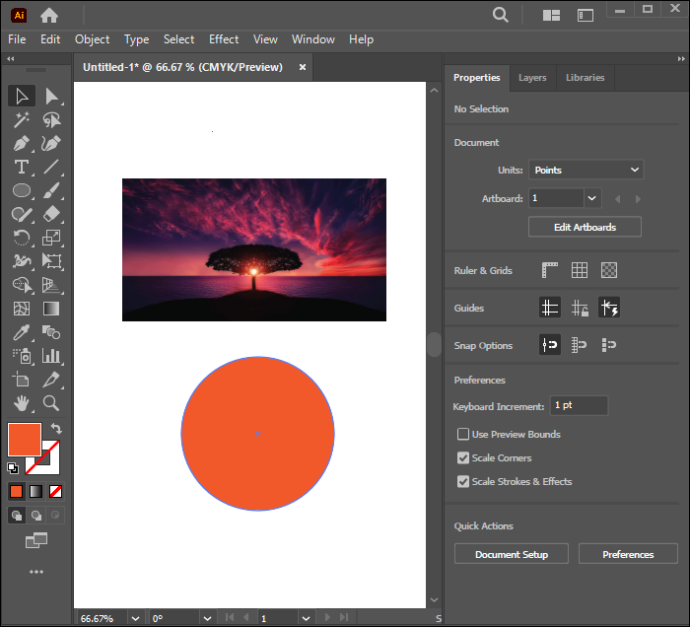Swap fill and stroke colors
Viewport: 690px width, 627px height.
point(56,428)
